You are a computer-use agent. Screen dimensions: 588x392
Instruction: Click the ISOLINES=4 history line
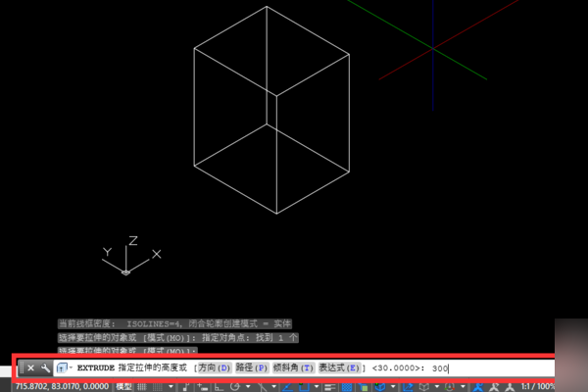pos(174,323)
